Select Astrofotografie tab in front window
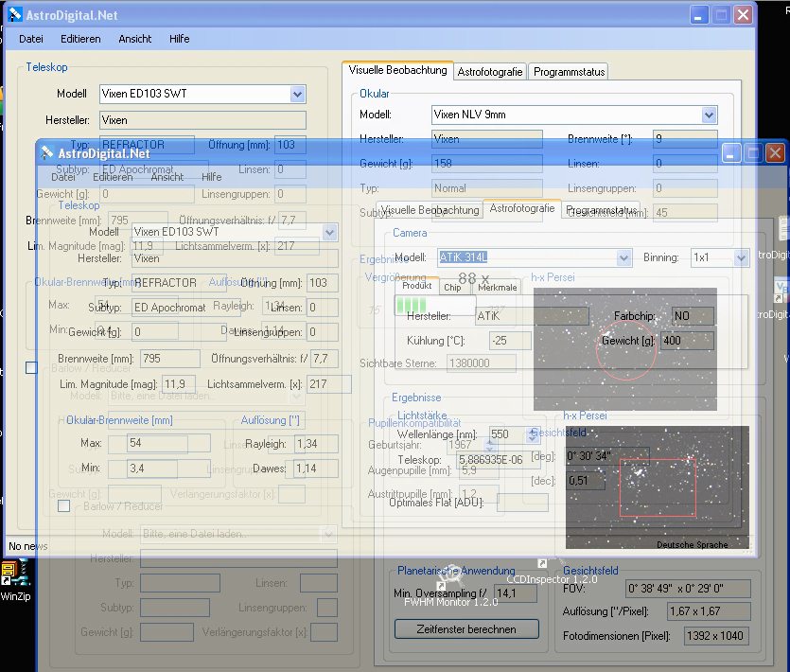This screenshot has width=790, height=672. coord(522,209)
